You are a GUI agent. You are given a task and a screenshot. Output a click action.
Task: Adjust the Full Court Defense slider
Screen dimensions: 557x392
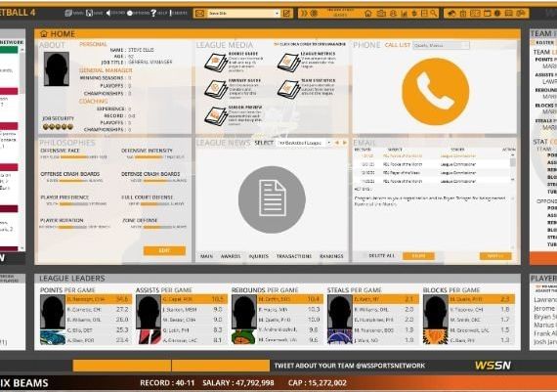point(155,204)
